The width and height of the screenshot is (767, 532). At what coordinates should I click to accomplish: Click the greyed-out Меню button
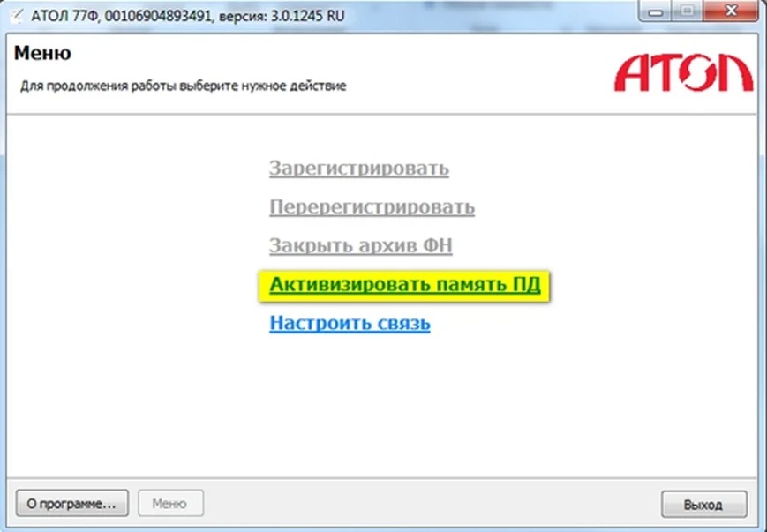[170, 503]
